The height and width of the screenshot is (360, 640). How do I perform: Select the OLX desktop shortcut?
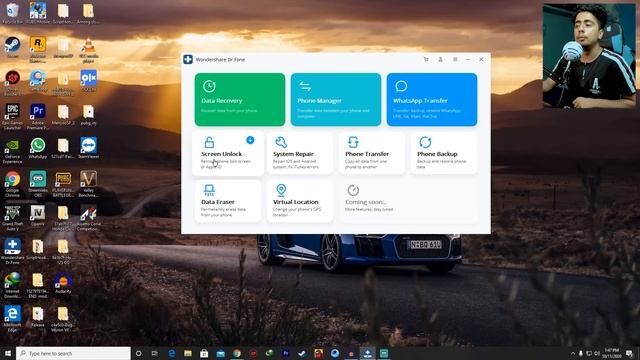[88, 81]
